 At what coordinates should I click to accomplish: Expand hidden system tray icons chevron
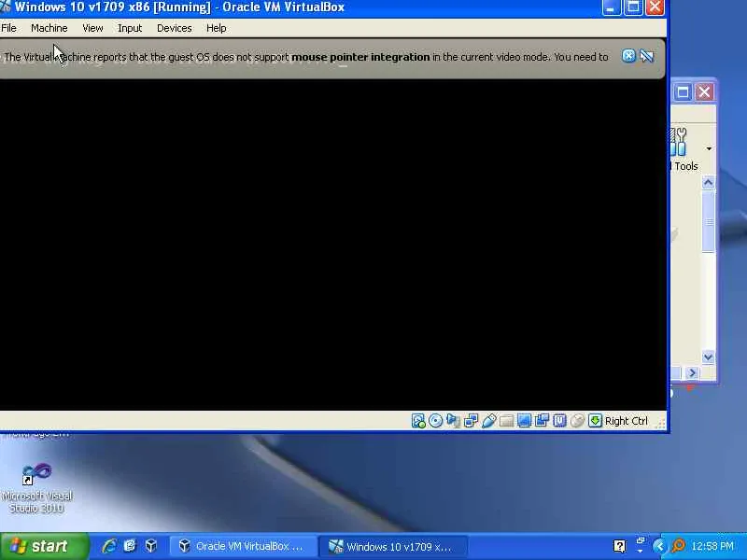coord(659,546)
